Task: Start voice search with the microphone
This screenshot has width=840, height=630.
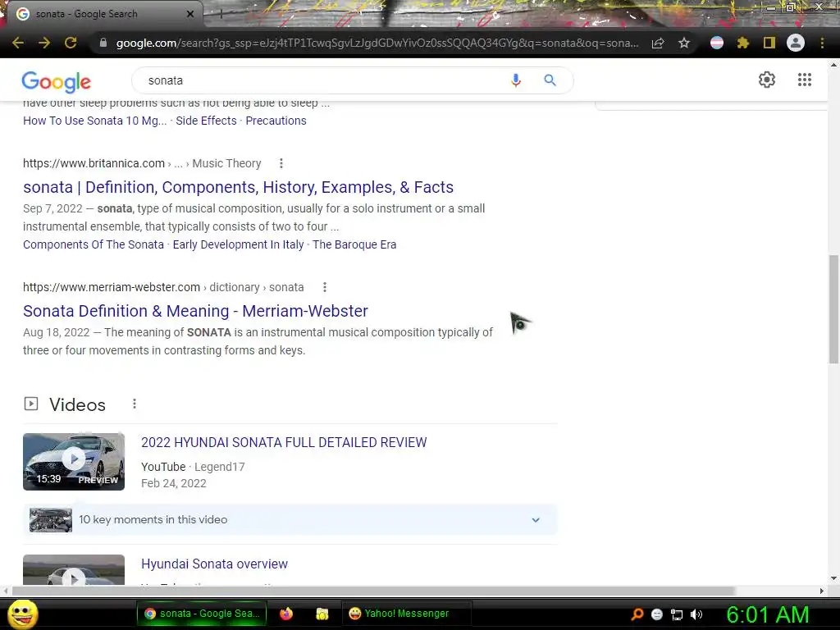Action: [x=516, y=80]
